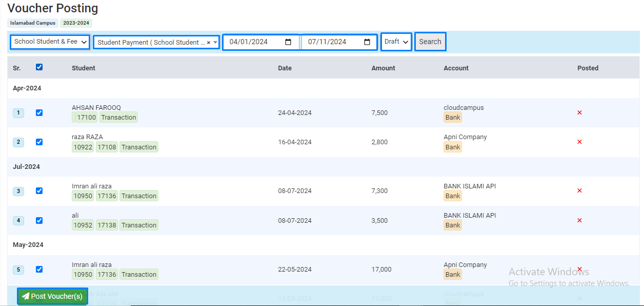This screenshot has width=644, height=306.
Task: Click the red X posted icon for AHSAN FAROOQ
Action: point(579,112)
